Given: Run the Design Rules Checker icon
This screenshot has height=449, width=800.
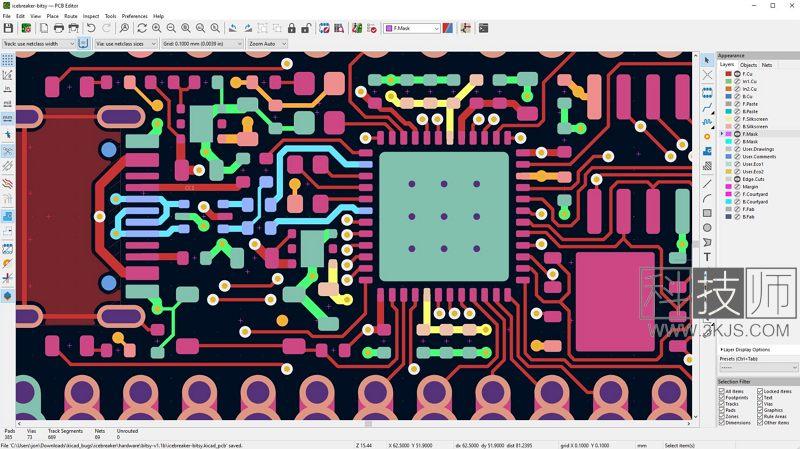Looking at the screenshot, I should point(372,29).
